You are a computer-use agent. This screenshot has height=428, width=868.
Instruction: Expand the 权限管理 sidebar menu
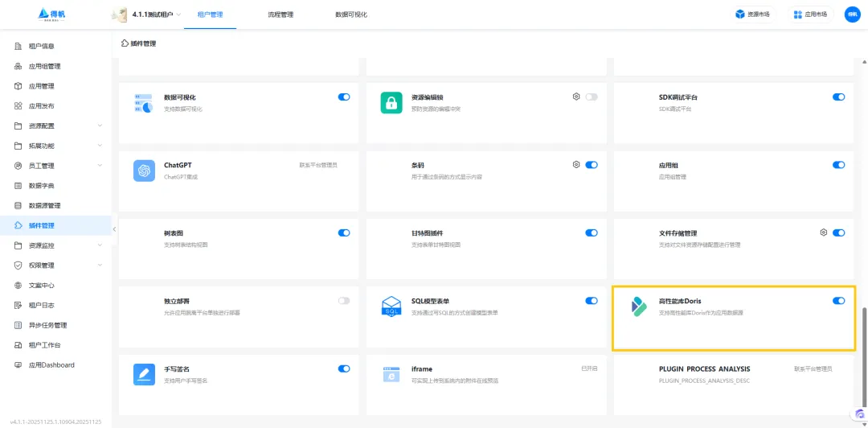pos(100,265)
